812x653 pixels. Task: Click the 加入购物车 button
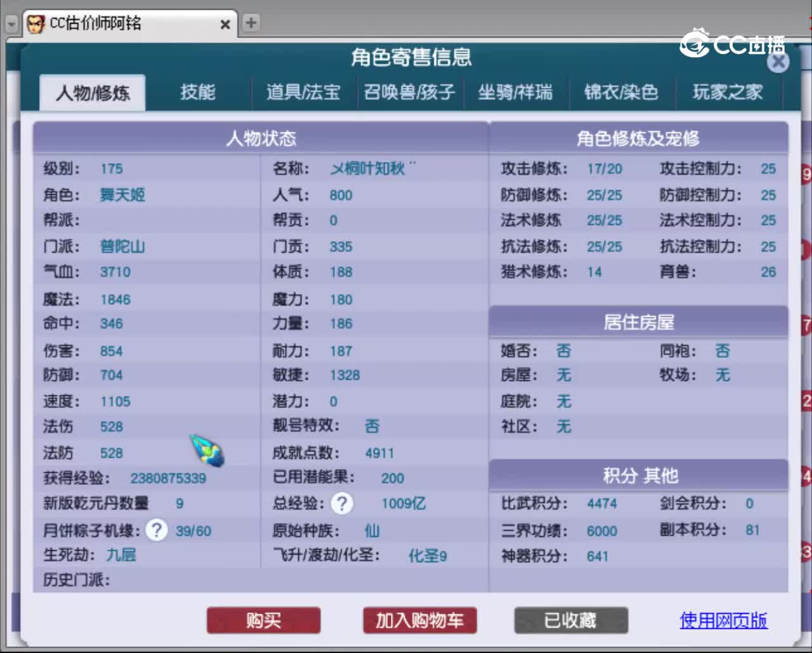coord(419,620)
